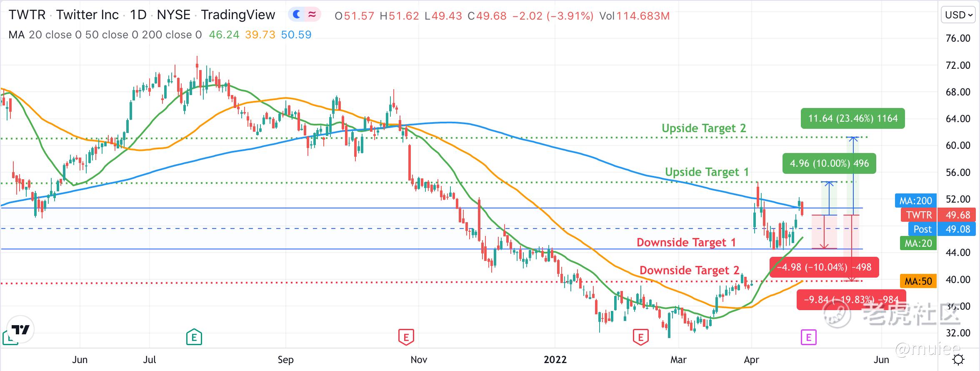Click the green 46.24 MA value
980x371 pixels.
click(x=224, y=35)
